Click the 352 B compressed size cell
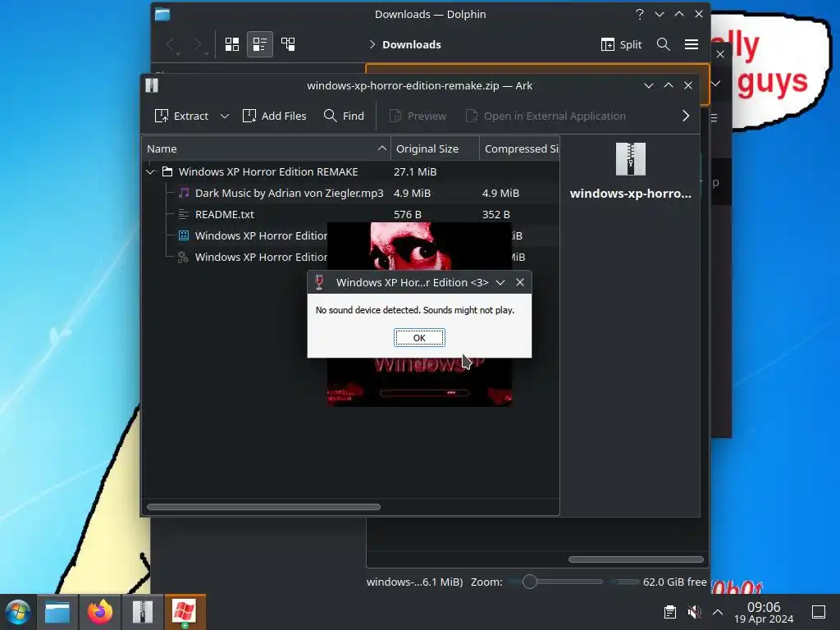Viewport: 840px width, 630px height. pos(496,214)
